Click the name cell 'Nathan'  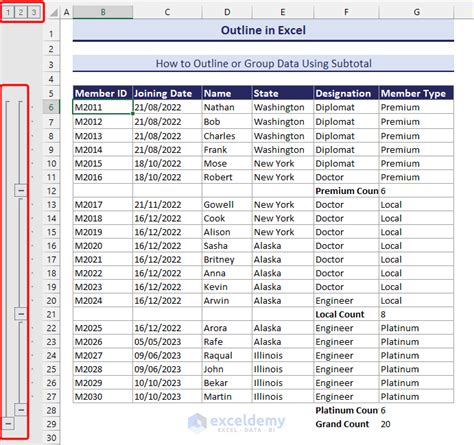(227, 107)
